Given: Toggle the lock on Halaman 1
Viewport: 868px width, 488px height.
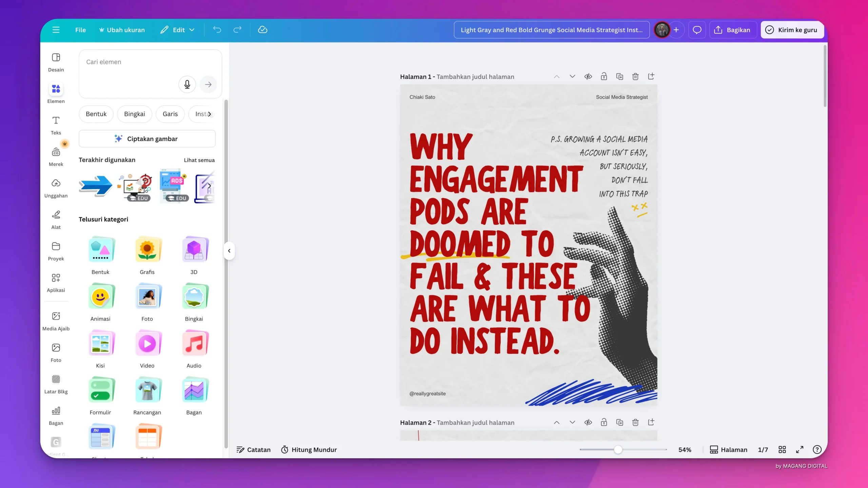Looking at the screenshot, I should (604, 77).
